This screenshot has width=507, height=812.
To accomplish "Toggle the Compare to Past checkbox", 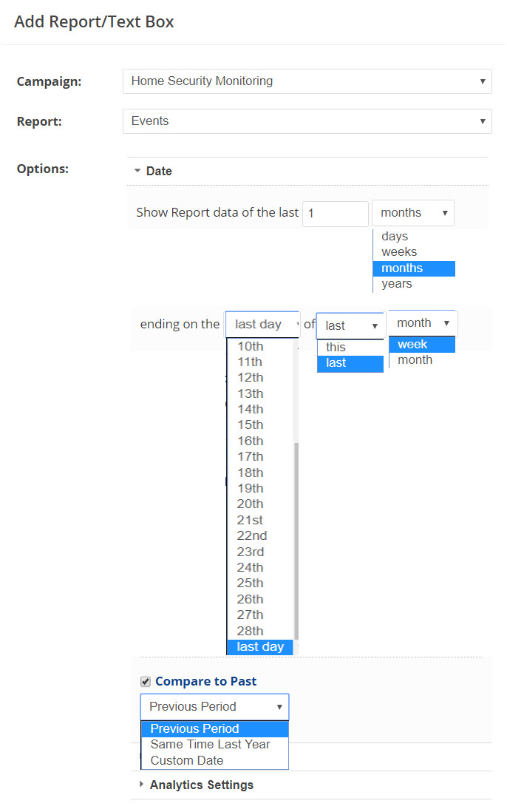I will tap(146, 682).
